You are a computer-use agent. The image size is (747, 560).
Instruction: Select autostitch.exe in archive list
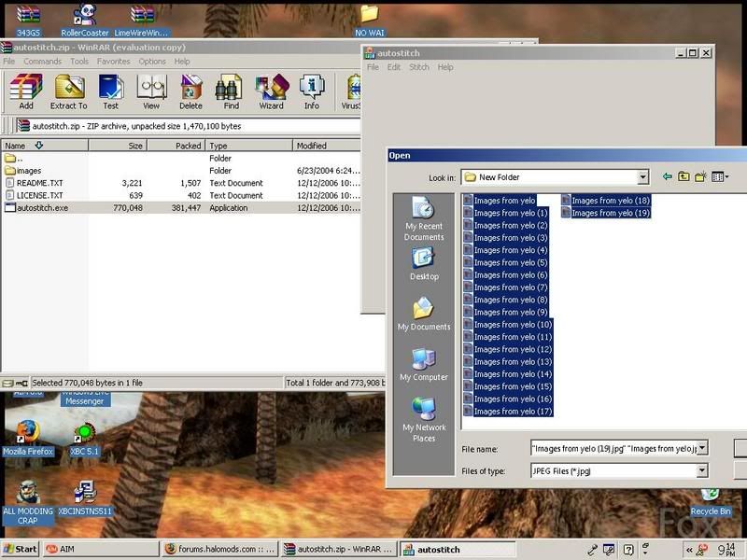[x=181, y=207]
